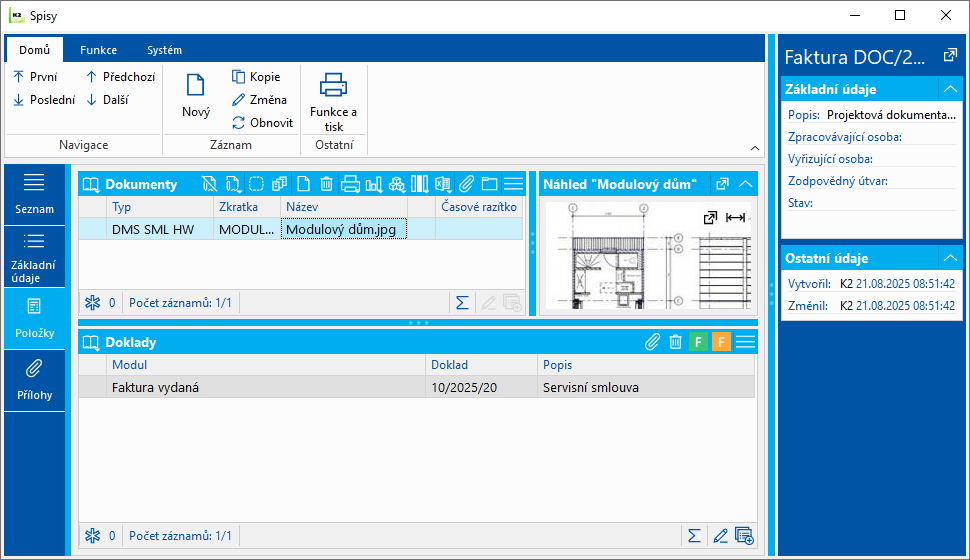
Task: Click the folder icon in Dokumenty toolbar
Action: click(x=489, y=184)
